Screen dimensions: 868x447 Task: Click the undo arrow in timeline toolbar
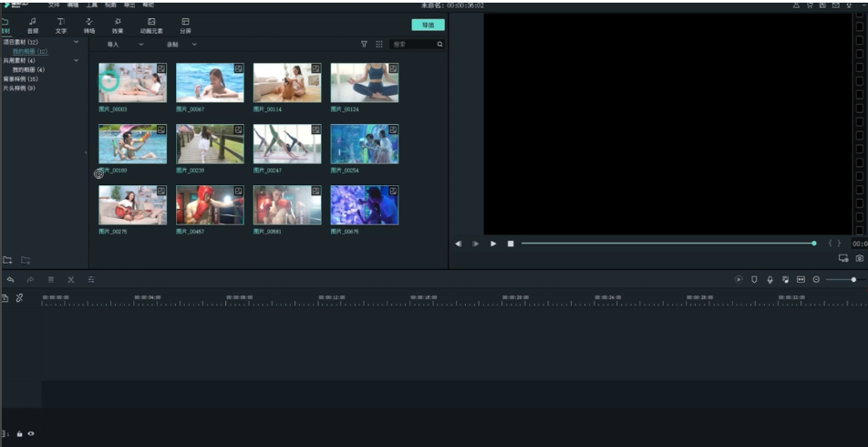(x=11, y=279)
